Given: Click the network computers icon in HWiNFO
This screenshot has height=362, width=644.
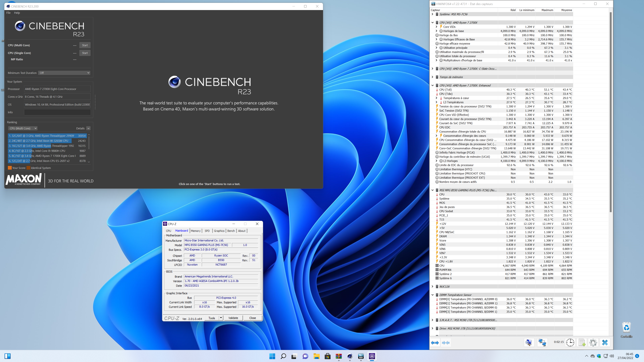Looking at the screenshot, I should pyautogui.click(x=542, y=343).
